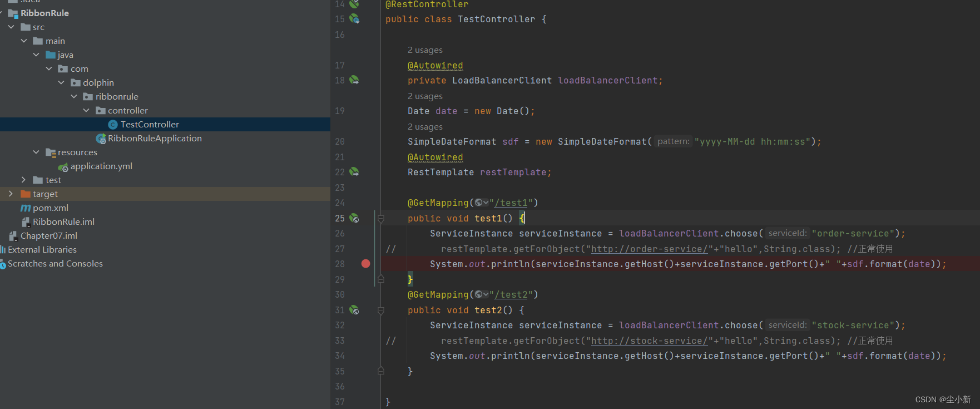The image size is (980, 409).
Task: Collapse the controller package
Action: (86, 110)
